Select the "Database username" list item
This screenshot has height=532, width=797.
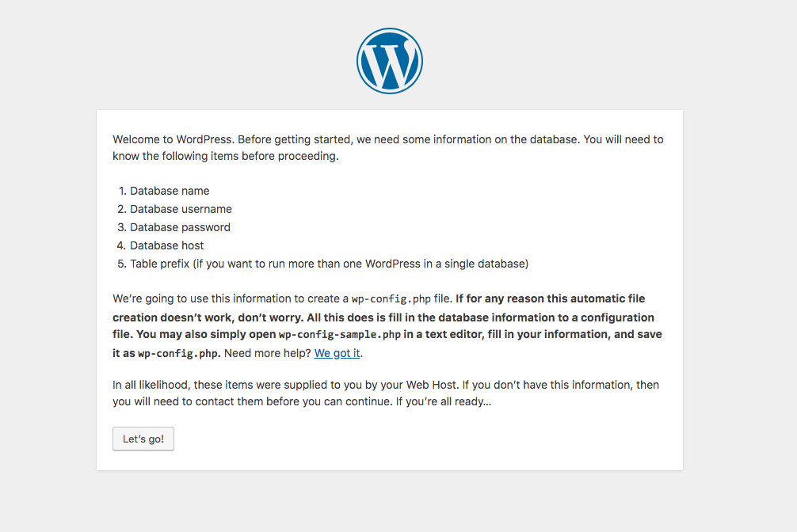coord(181,209)
